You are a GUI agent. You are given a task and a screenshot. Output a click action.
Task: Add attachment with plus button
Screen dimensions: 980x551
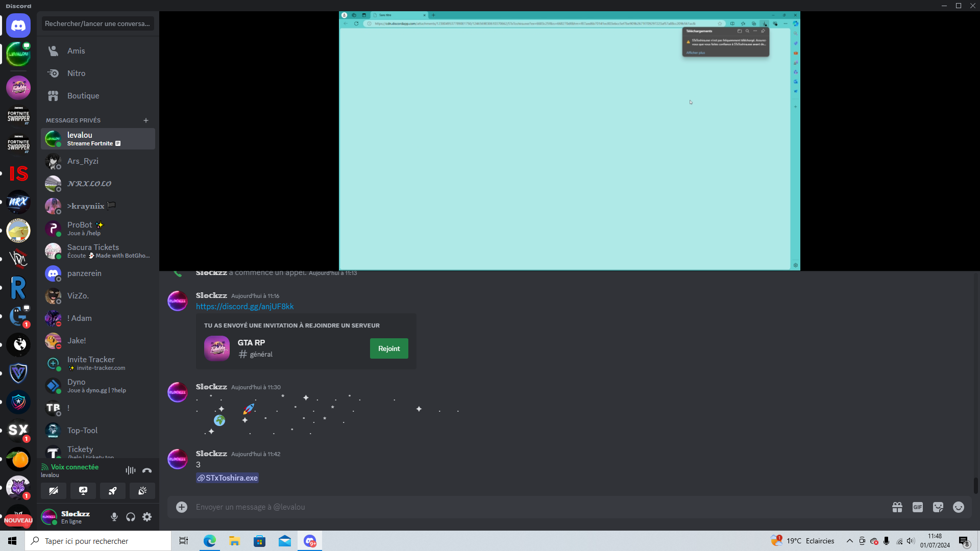click(181, 507)
